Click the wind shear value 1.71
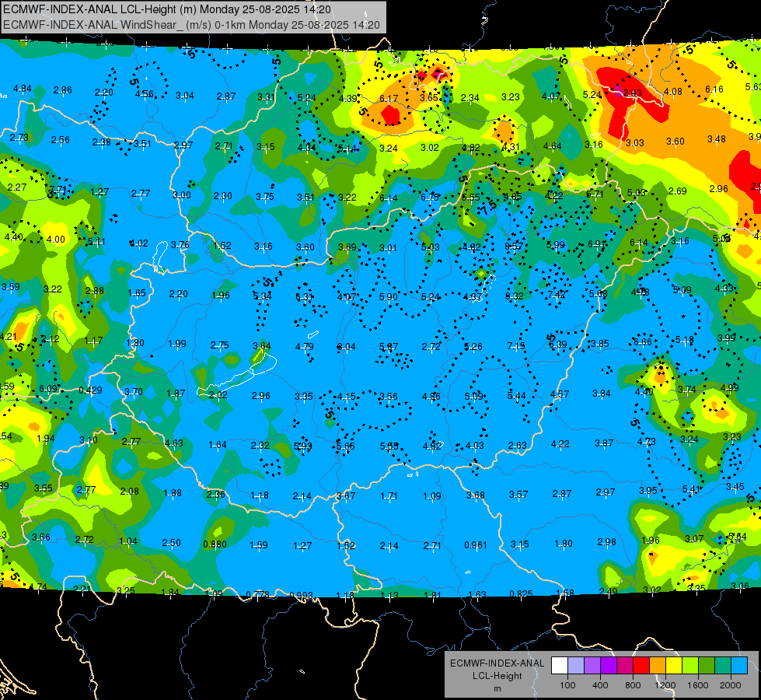761x700 pixels. coord(389,496)
